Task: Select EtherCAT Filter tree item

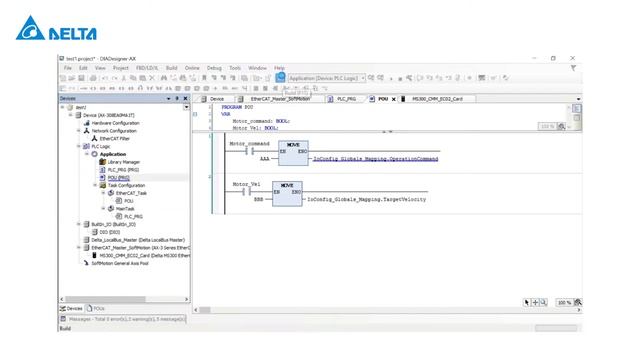Action: [x=114, y=139]
